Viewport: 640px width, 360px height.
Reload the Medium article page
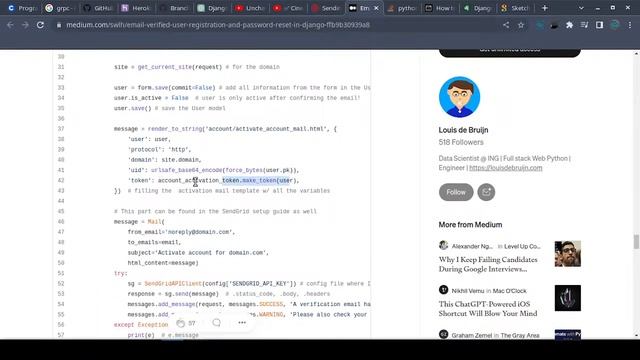point(40,25)
